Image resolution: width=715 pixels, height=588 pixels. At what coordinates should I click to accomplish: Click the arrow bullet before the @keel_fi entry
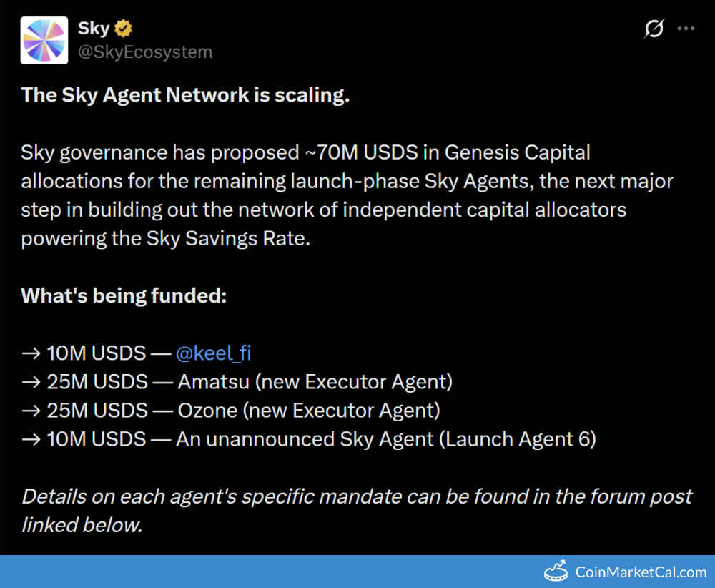tap(31, 353)
